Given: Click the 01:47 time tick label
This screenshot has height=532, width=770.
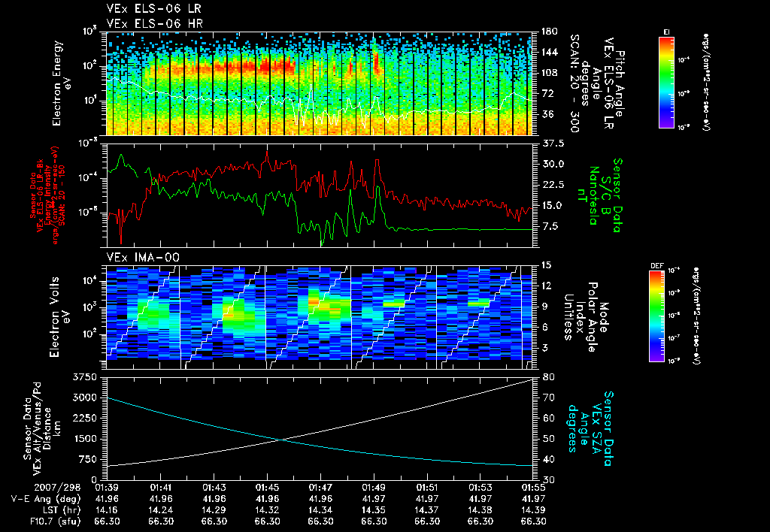Looking at the screenshot, I should pos(320,488).
